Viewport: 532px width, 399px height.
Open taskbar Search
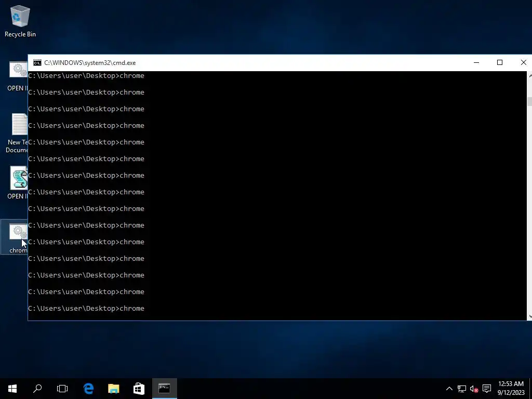(x=37, y=389)
